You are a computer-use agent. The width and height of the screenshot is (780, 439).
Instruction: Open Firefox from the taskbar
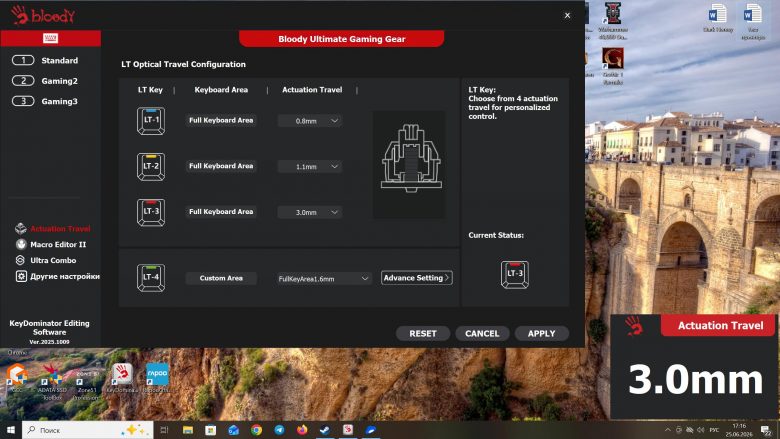[x=302, y=430]
